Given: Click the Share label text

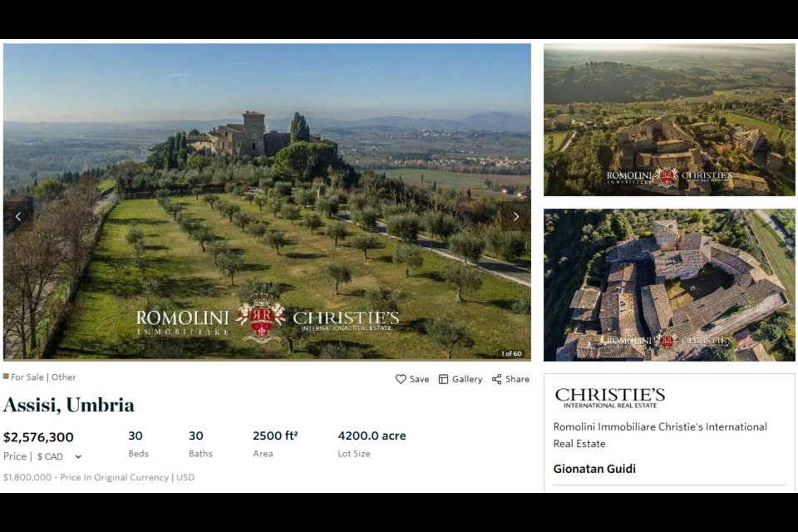Looking at the screenshot, I should (517, 379).
